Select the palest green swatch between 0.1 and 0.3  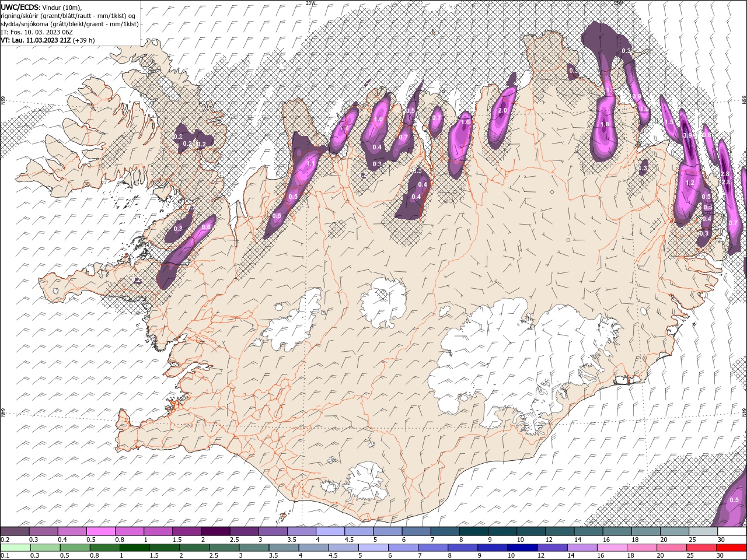(x=15, y=548)
